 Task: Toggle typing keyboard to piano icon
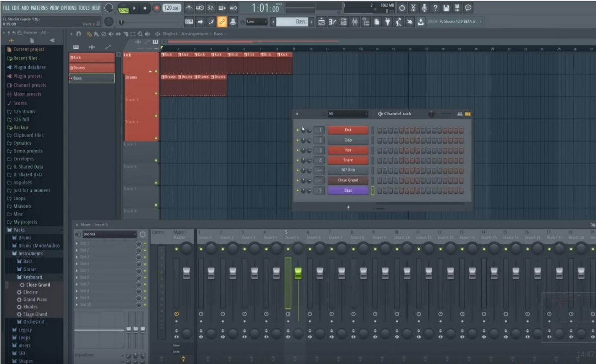(x=189, y=21)
